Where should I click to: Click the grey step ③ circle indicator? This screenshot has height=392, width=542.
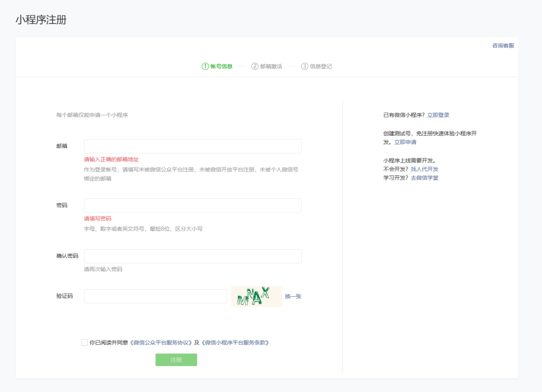click(x=306, y=66)
